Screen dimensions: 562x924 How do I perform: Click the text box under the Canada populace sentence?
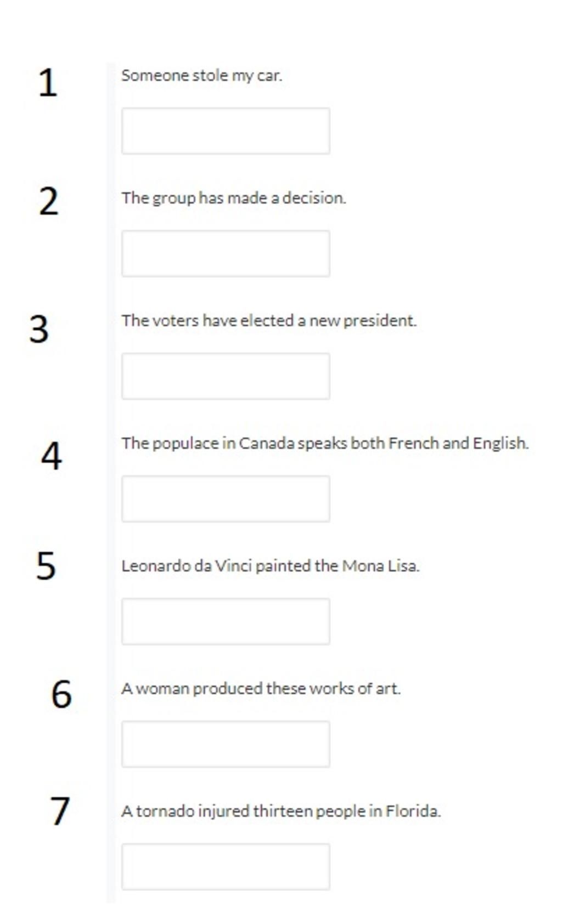[226, 499]
